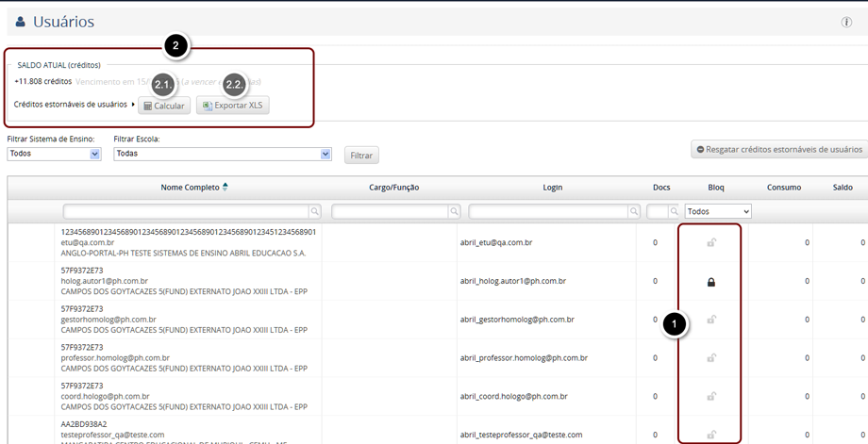
Task: Click the search icon in Docs filter
Action: click(674, 212)
